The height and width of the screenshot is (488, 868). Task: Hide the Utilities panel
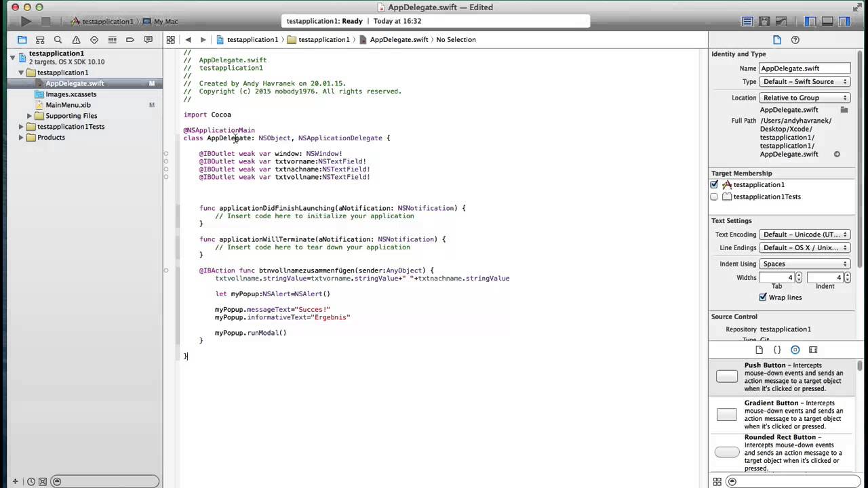(x=844, y=22)
